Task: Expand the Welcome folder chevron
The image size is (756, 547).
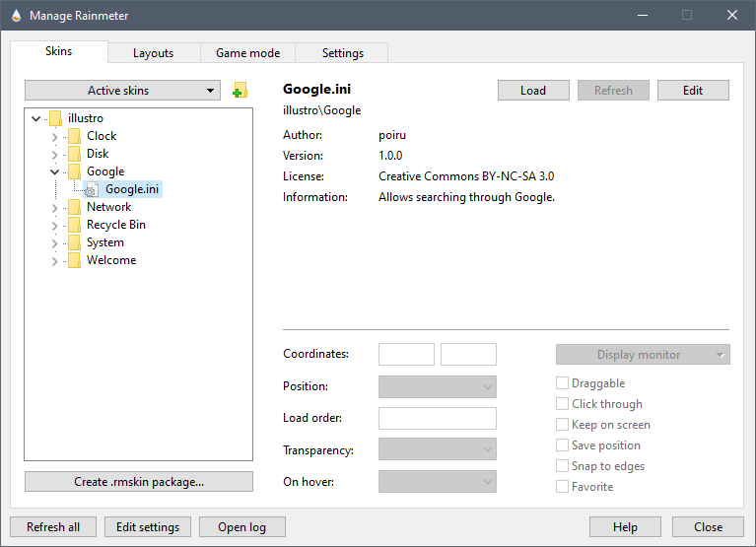Action: point(54,261)
